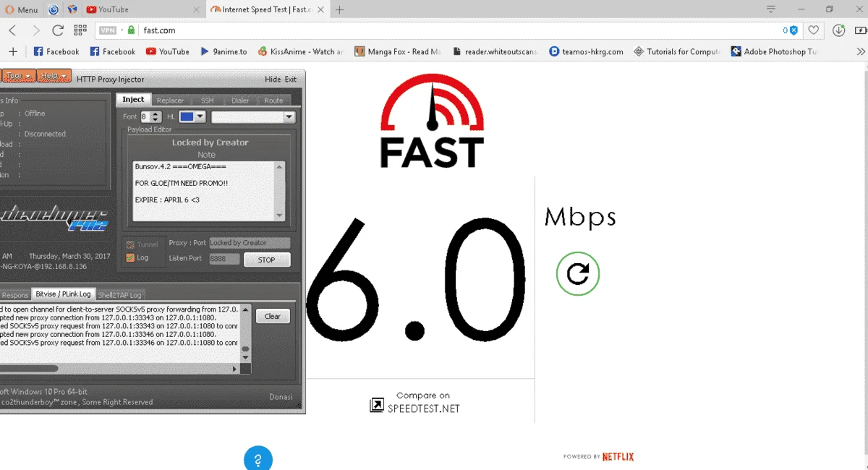Viewport: 868px width, 470px height.
Task: Open second Facebook bookmark
Action: (x=113, y=51)
